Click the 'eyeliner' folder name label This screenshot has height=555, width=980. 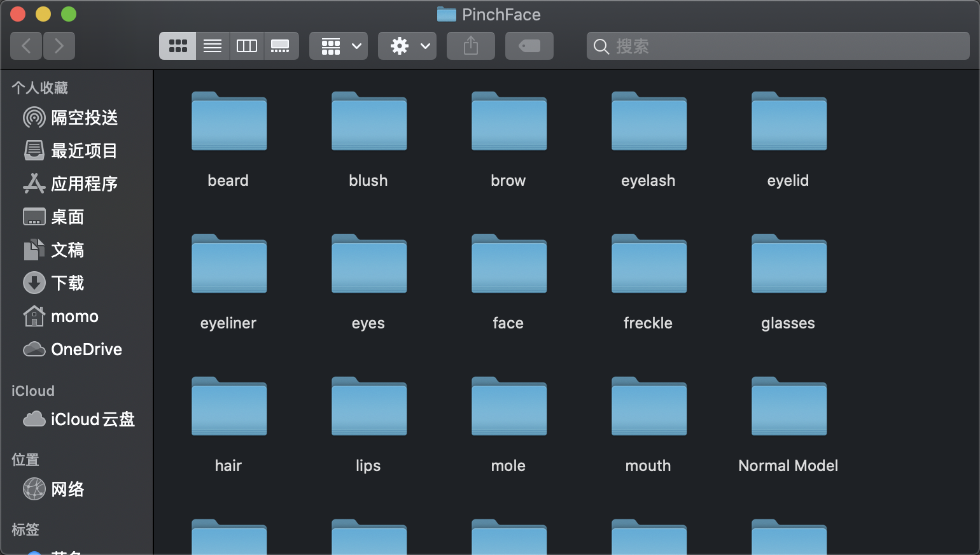[228, 323]
